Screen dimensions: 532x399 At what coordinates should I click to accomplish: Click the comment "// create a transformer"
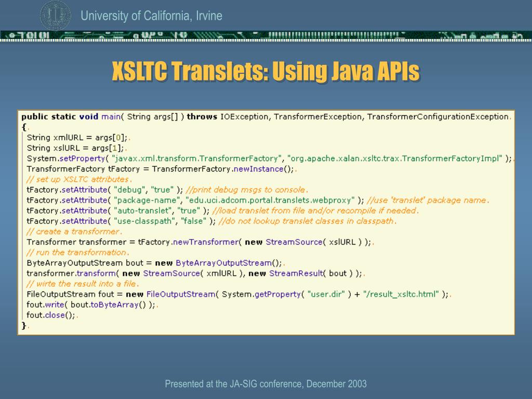coord(73,232)
